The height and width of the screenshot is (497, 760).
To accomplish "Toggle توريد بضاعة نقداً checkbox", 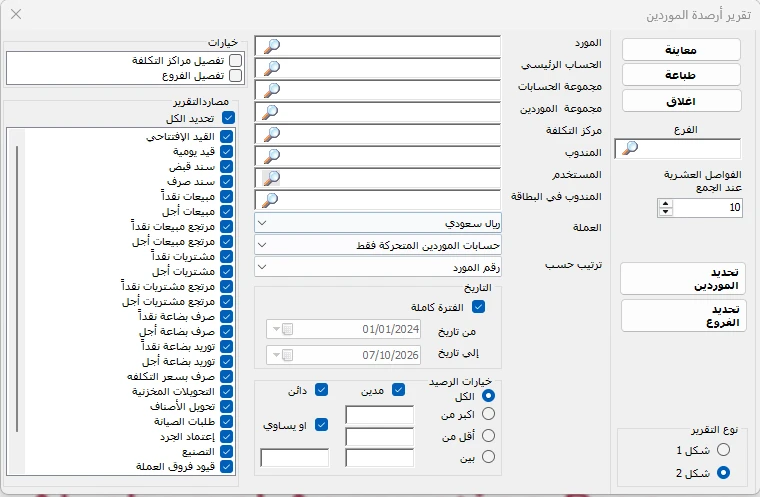I will tap(226, 347).
